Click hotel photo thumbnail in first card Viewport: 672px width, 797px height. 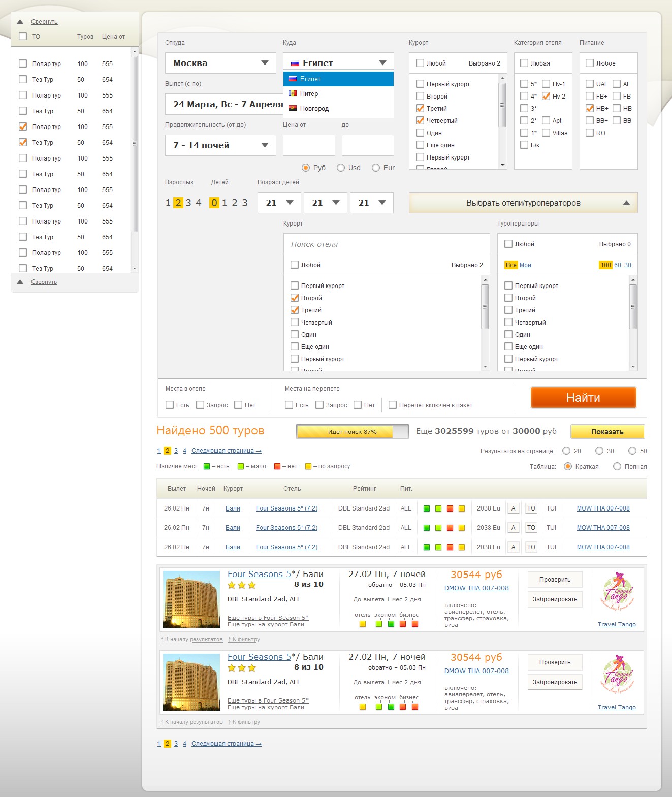pyautogui.click(x=191, y=599)
